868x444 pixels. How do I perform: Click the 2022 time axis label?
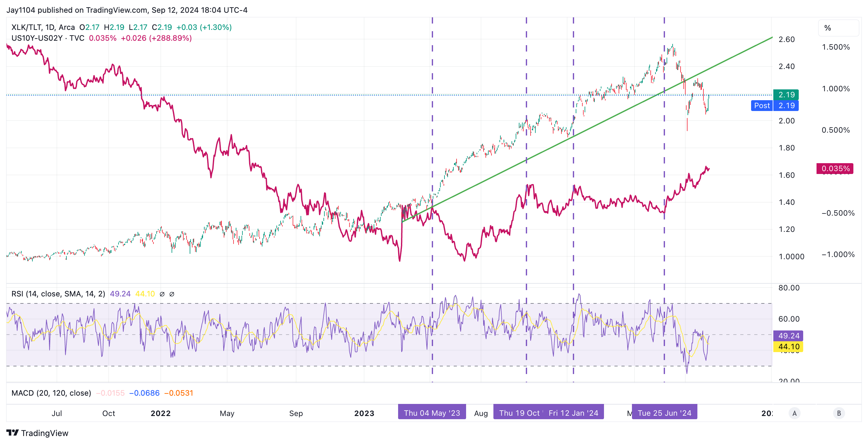pyautogui.click(x=161, y=413)
